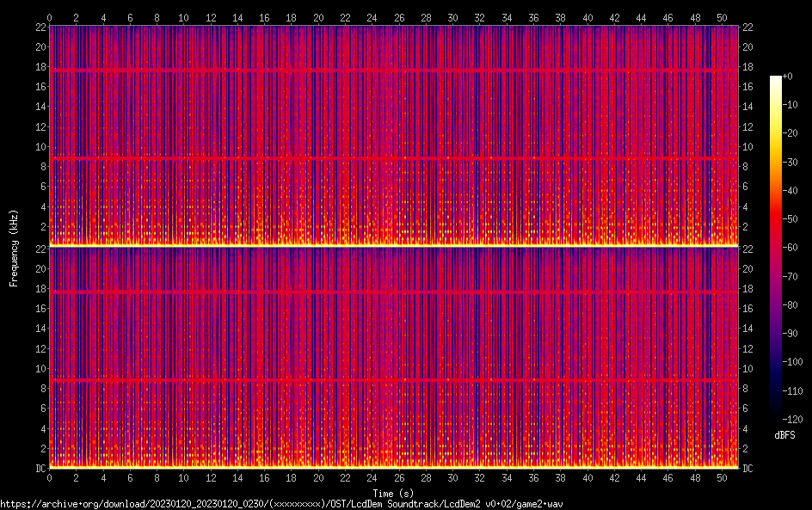The image size is (812, 510).
Task: Click the "Frequency (kHz)" axis label
Action: (14, 248)
